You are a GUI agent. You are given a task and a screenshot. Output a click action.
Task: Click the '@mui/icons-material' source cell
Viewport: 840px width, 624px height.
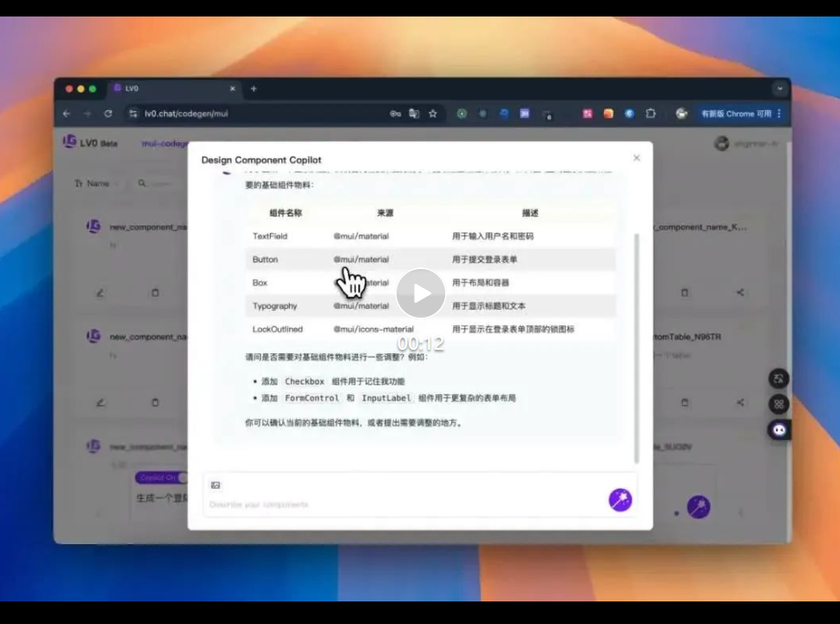(373, 330)
